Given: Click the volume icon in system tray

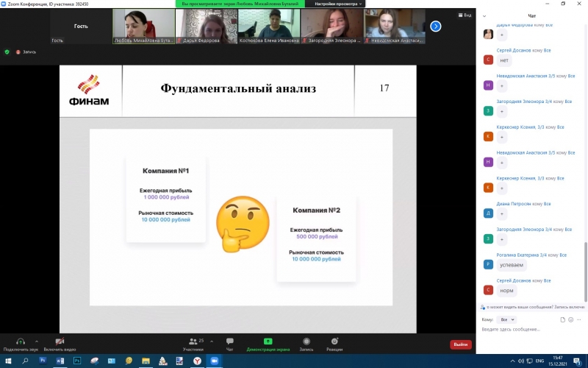Looking at the screenshot, I should tap(521, 361).
